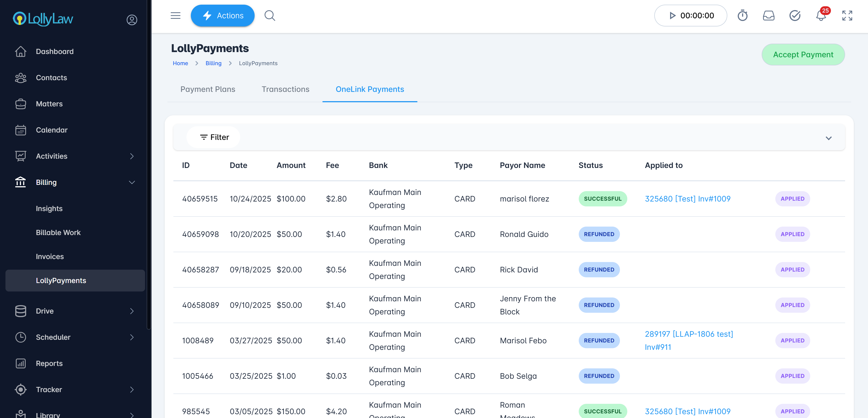Screen dimensions: 868x418
Task: Select payment ID 1005466
Action: click(197, 376)
